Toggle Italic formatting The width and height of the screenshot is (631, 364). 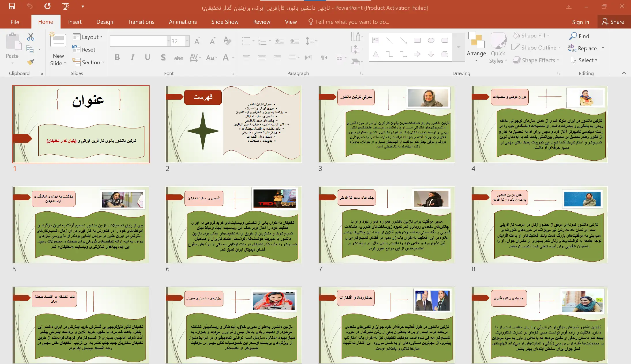tap(132, 57)
